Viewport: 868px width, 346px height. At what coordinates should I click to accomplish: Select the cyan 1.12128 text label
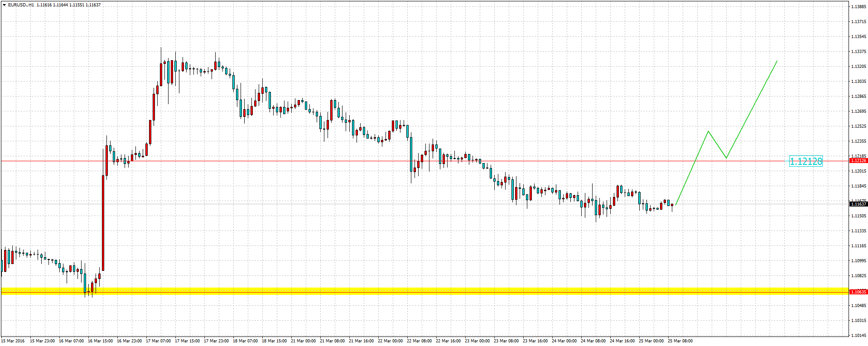pos(805,161)
